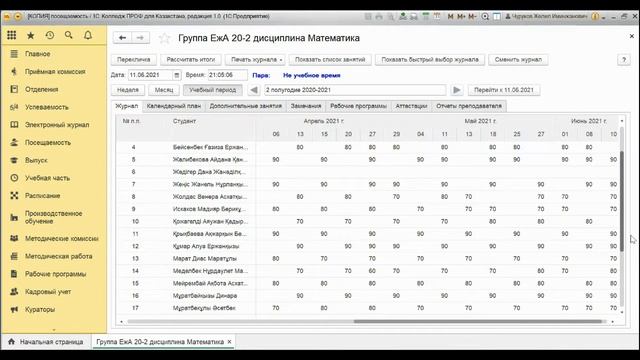
Task: Go forward with the right arrow button
Action: (140, 38)
